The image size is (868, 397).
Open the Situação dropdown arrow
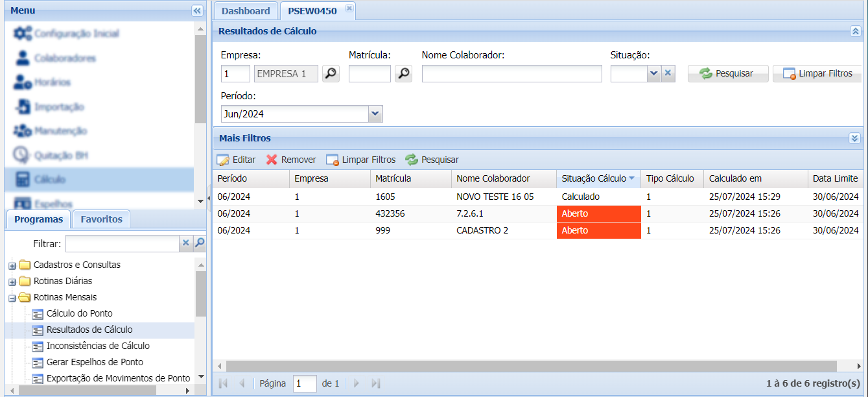point(653,74)
